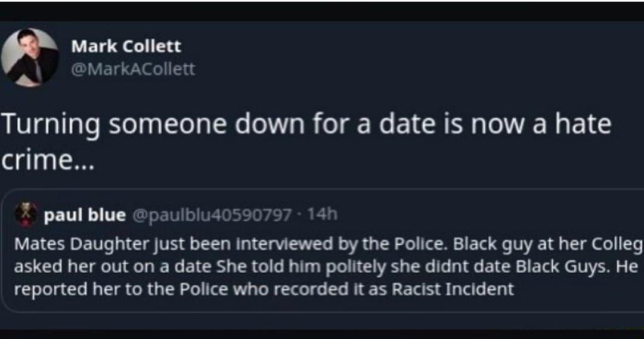Open the Mark Collett display name
The width and height of the screenshot is (644, 339).
pyautogui.click(x=126, y=46)
